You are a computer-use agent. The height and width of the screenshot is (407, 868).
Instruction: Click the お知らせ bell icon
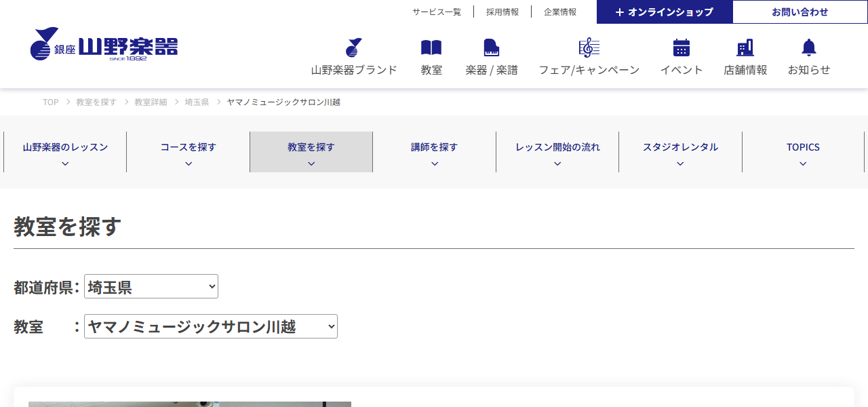(809, 47)
